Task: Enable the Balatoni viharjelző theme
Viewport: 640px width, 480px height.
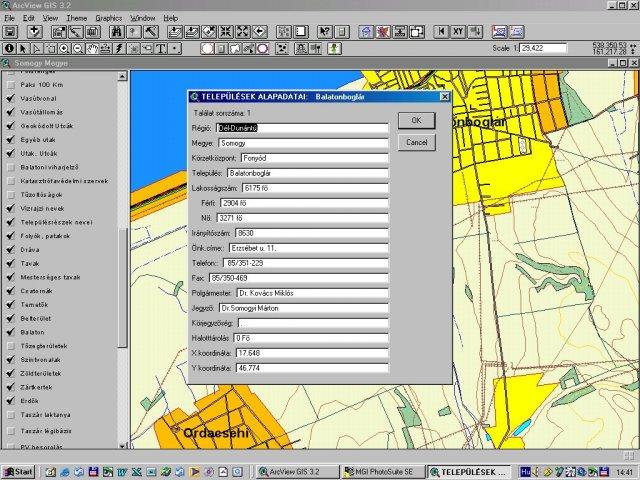Action: click(x=9, y=167)
